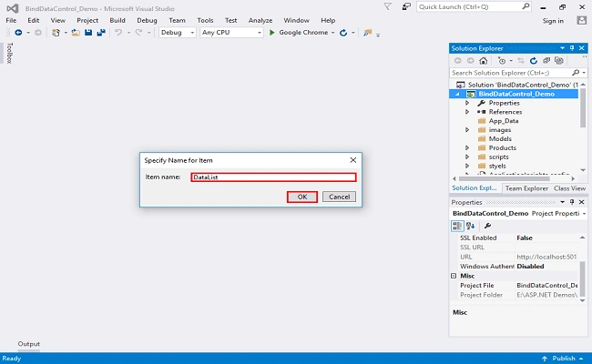Image resolution: width=592 pixels, height=364 pixels.
Task: Select the SSL Enabled property row
Action: (x=515, y=238)
